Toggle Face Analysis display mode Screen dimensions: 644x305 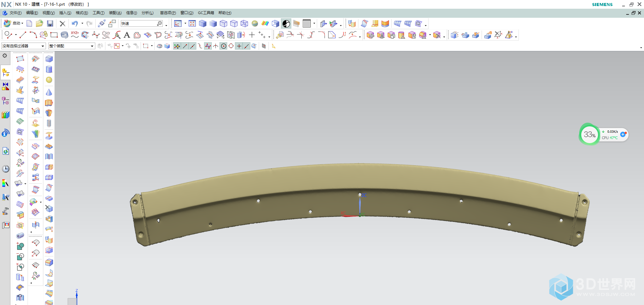tap(265, 23)
